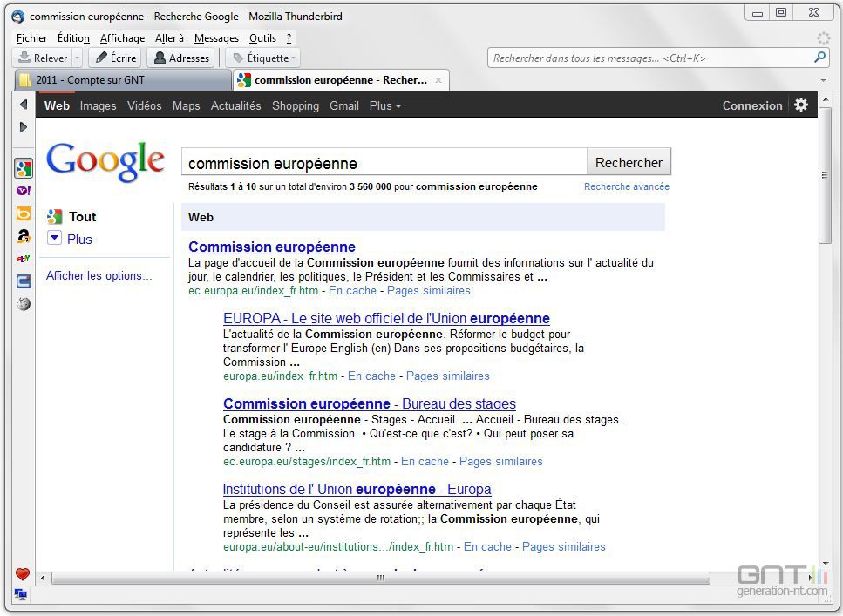Open the Outils menu

tap(262, 38)
